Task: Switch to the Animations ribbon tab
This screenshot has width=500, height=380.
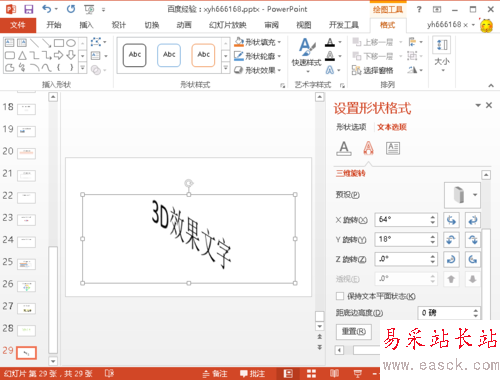Action: 184,25
